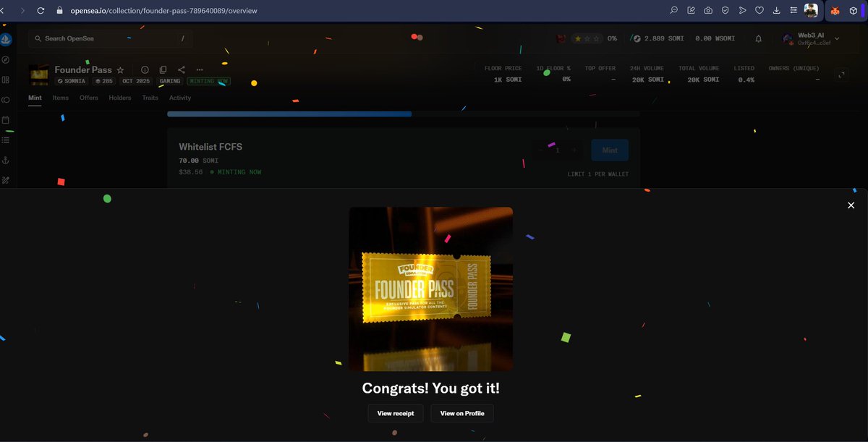Open the list icon in the sidebar

click(x=6, y=140)
